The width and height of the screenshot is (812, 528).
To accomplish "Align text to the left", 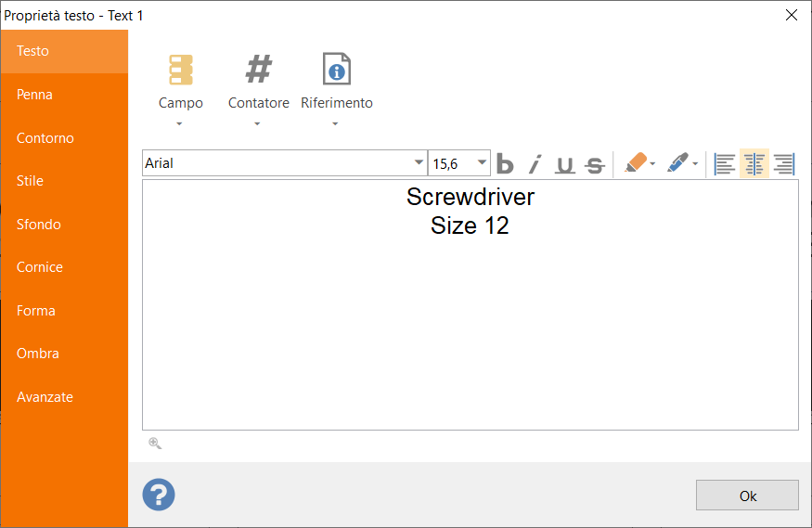I will [725, 164].
